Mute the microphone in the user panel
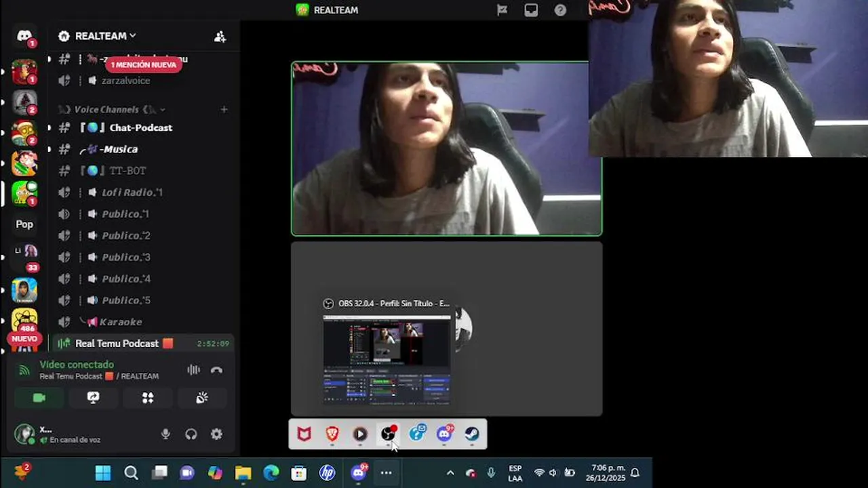 165,434
